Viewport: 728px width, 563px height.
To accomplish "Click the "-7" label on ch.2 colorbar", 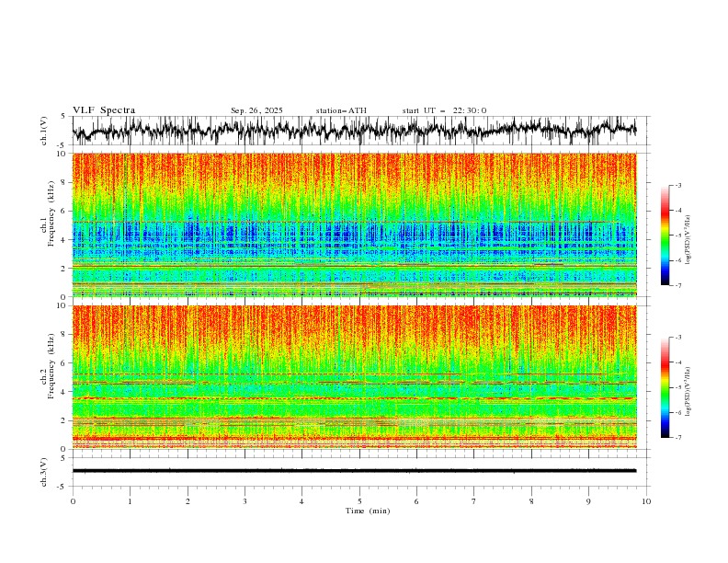I will pos(678,437).
